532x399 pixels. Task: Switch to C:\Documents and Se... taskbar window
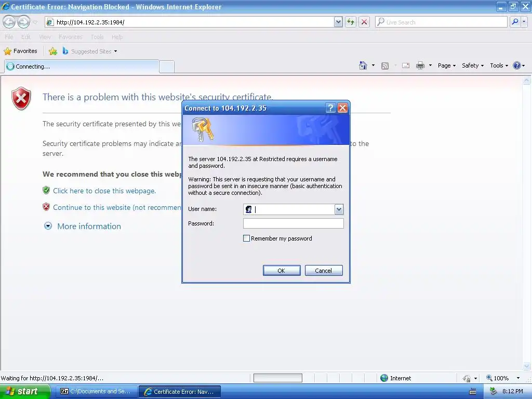[96, 391]
